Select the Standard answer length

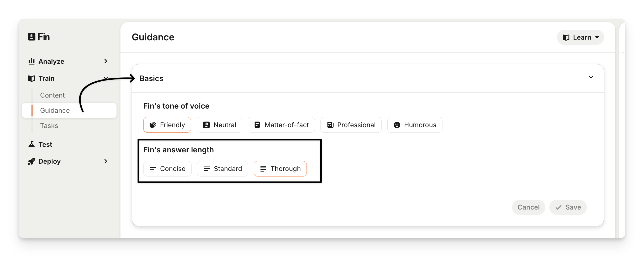pyautogui.click(x=223, y=169)
